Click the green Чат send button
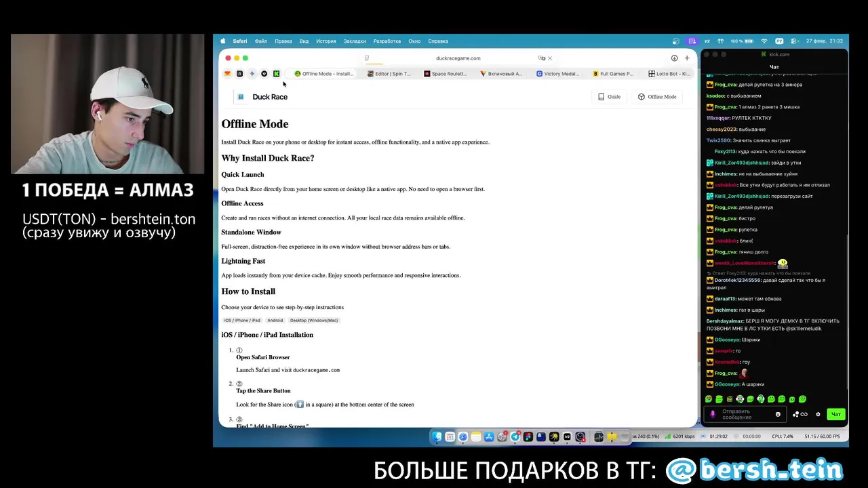Viewport: 868px width, 488px height. pyautogui.click(x=836, y=414)
